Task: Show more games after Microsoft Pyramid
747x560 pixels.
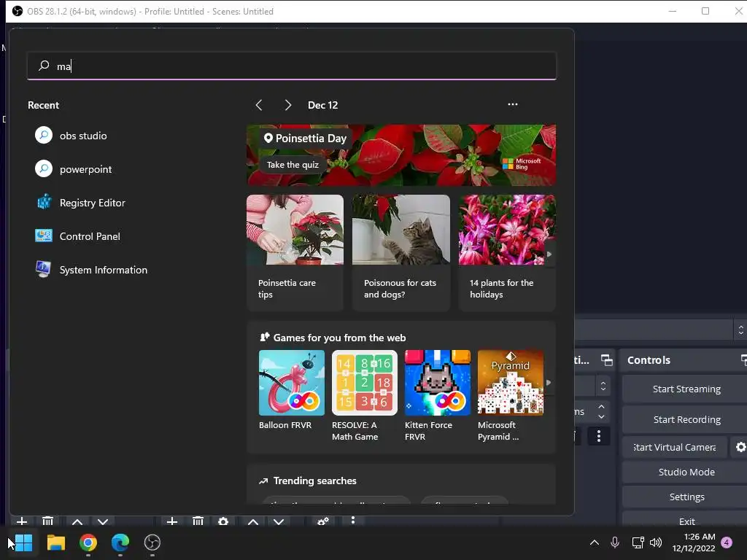Action: pos(549,382)
